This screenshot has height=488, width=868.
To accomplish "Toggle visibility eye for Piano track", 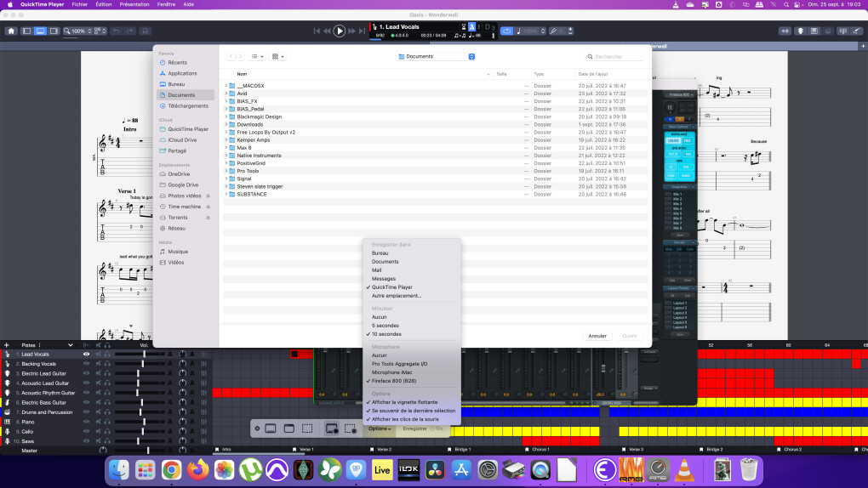I will pyautogui.click(x=86, y=422).
